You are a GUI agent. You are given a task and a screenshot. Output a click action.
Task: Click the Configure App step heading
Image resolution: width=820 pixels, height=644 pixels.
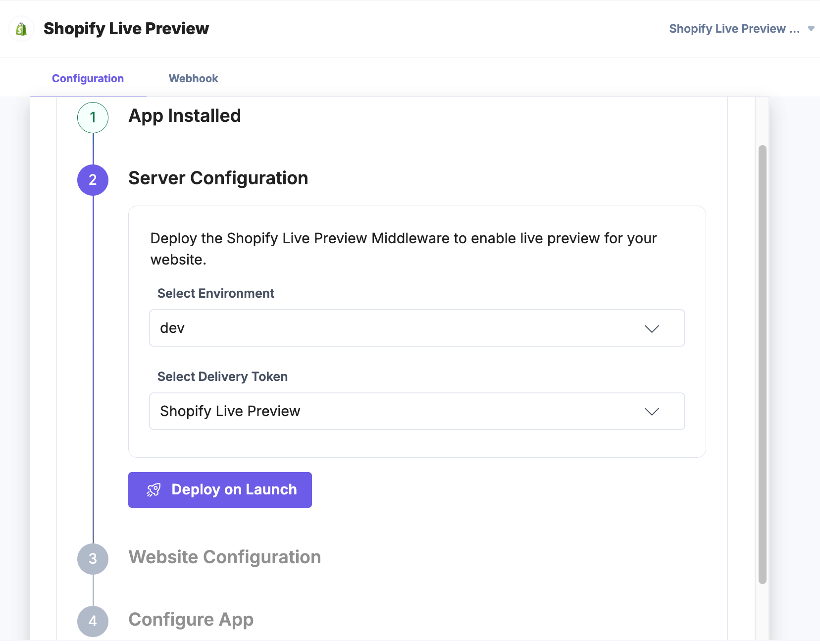click(x=191, y=620)
